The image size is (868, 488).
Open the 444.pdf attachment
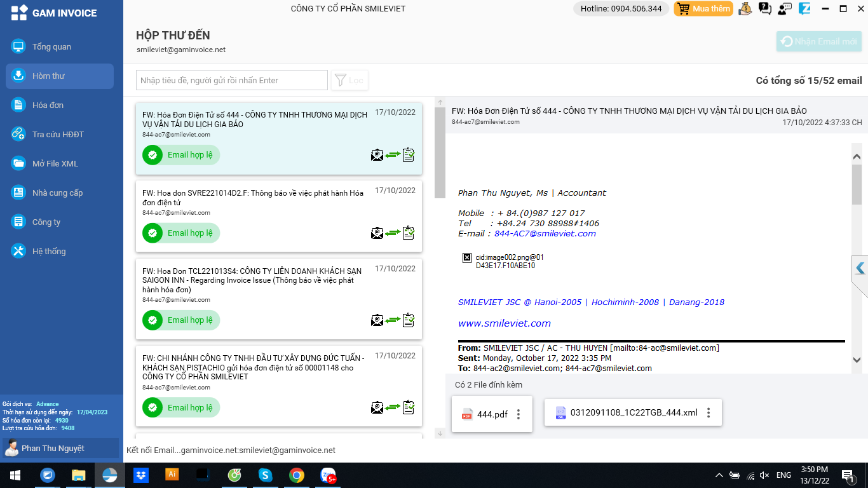492,414
